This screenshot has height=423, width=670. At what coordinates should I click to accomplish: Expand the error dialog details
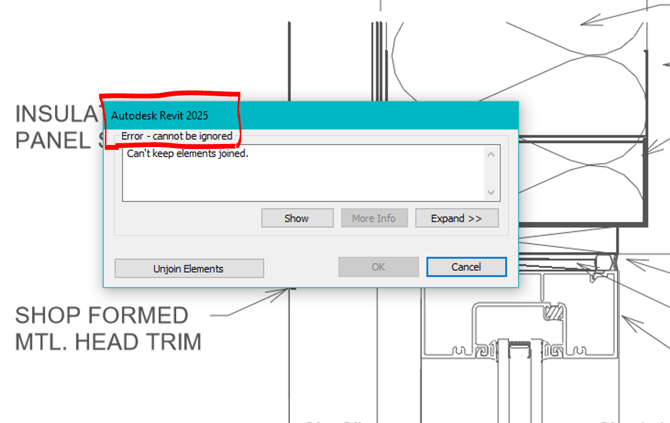(x=456, y=218)
